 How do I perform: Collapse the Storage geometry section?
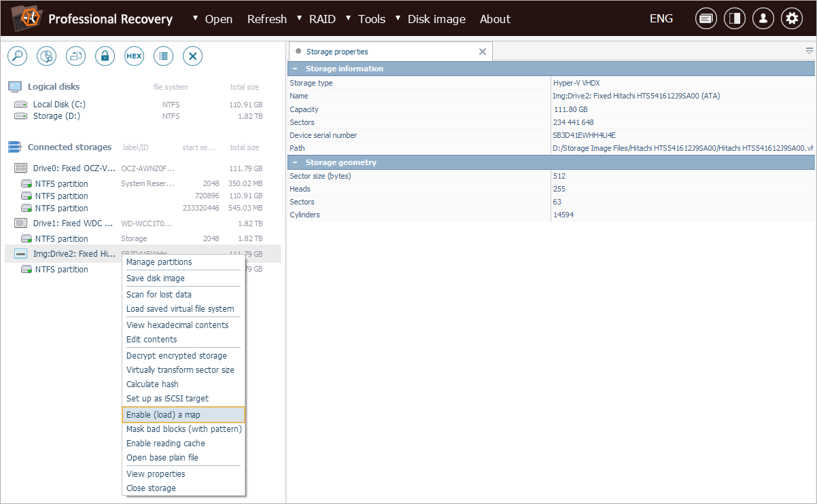pyautogui.click(x=295, y=162)
